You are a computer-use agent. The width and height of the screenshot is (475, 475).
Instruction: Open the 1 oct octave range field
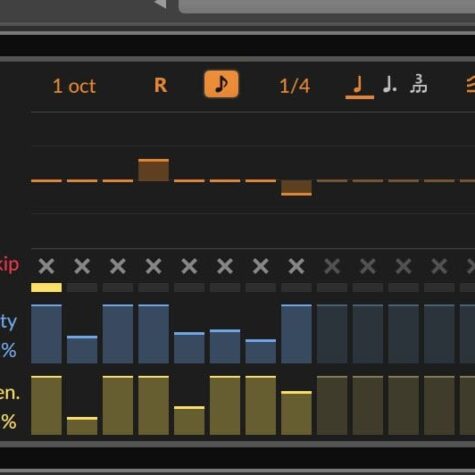click(x=74, y=86)
